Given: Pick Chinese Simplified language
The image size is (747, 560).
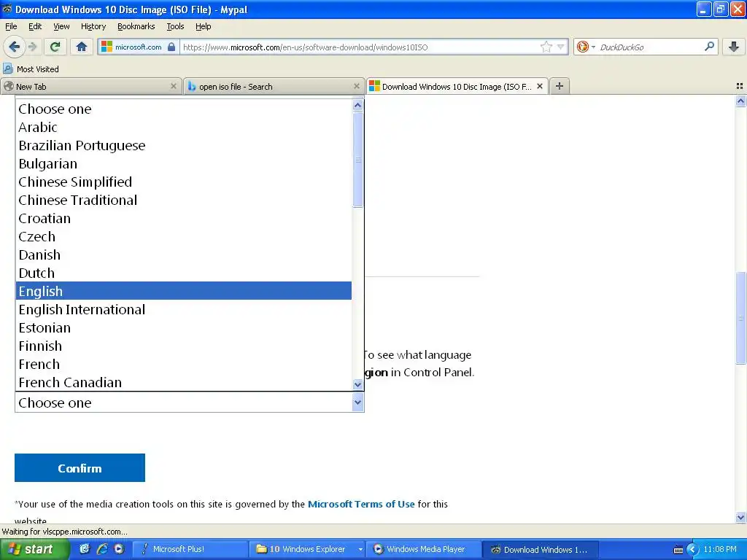Looking at the screenshot, I should pos(184,182).
